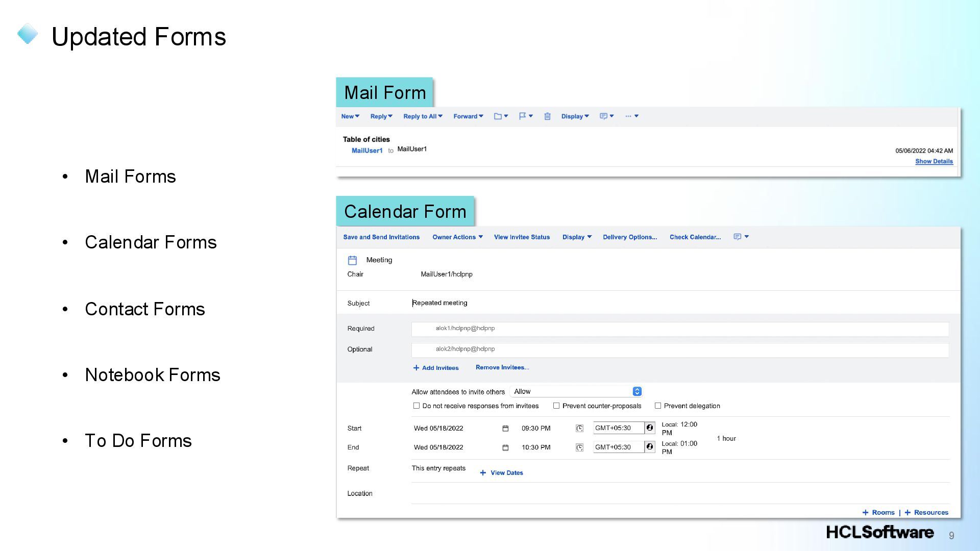
Task: Click Save and Send Invitations
Action: tap(381, 237)
